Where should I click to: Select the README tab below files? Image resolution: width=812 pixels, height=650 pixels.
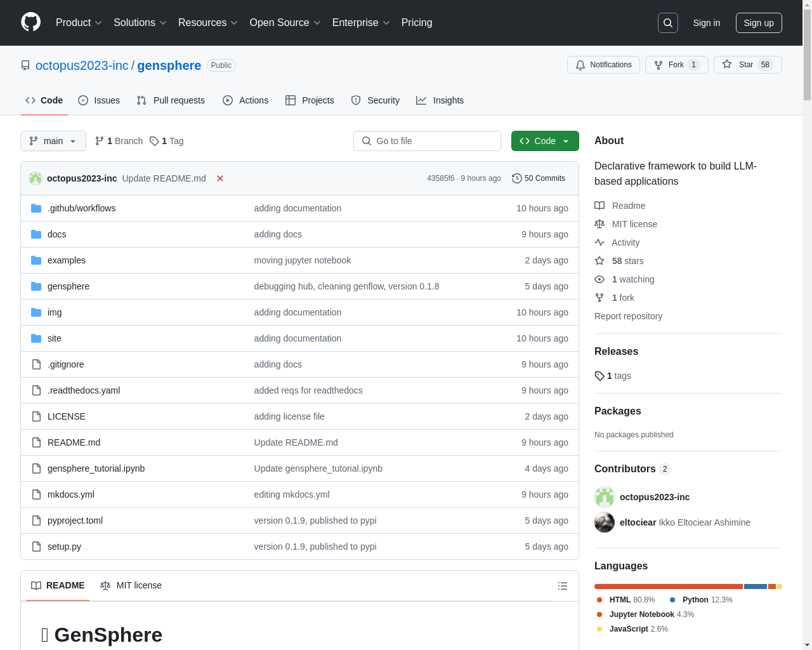pos(58,585)
